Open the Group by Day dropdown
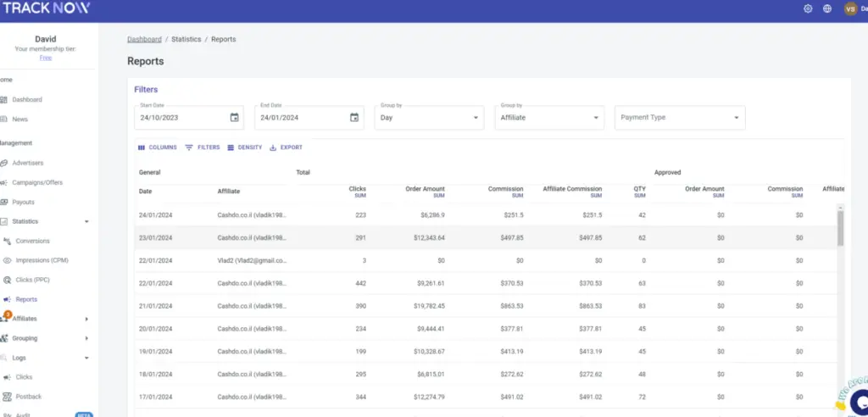The width and height of the screenshot is (868, 417). (428, 117)
